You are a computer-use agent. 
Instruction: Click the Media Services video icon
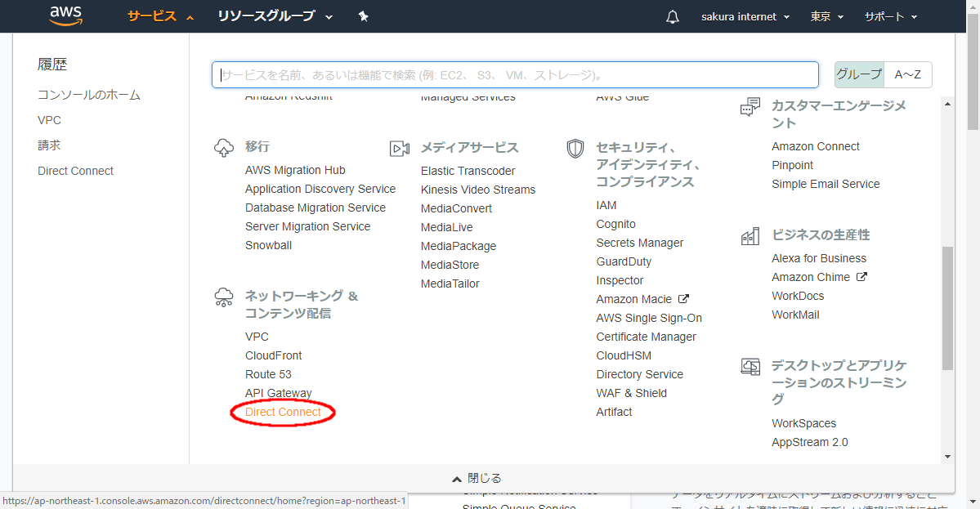click(x=400, y=149)
